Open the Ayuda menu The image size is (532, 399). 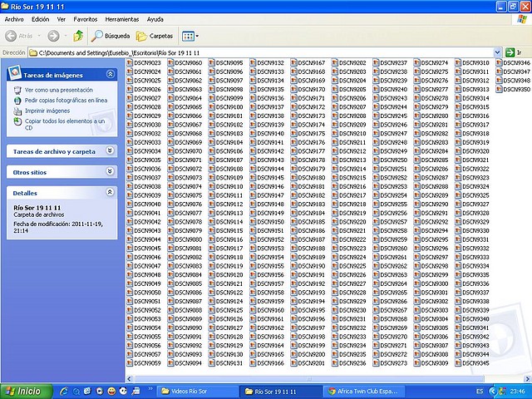[x=155, y=19]
